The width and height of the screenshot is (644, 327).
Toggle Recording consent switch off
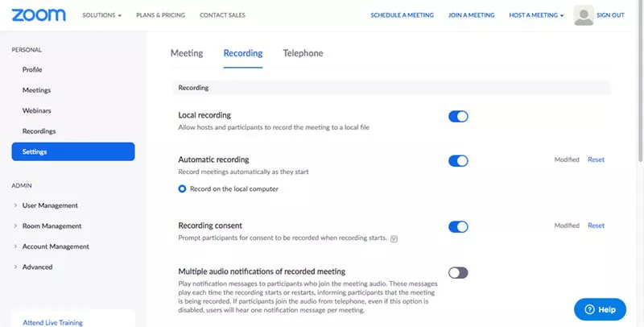pyautogui.click(x=458, y=226)
